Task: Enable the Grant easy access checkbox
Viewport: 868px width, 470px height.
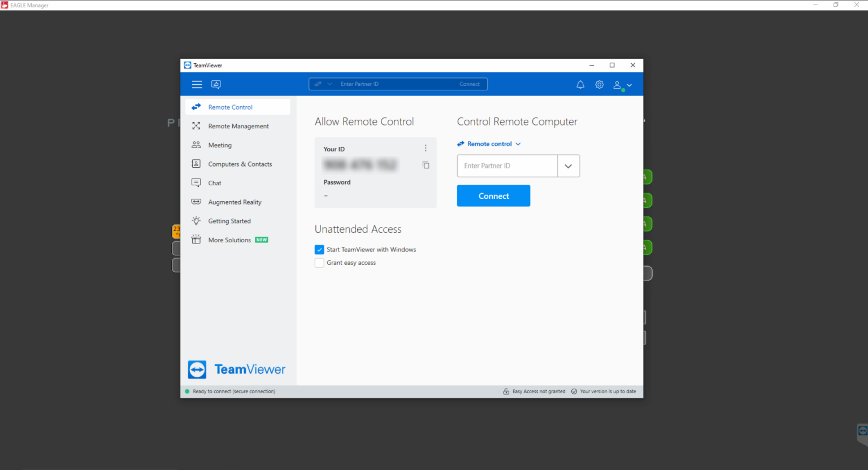Action: click(x=319, y=263)
